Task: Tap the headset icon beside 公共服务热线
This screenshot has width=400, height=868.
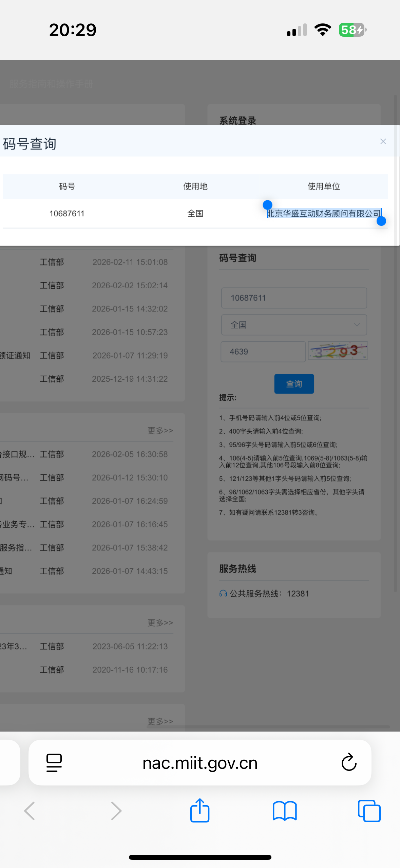Action: pyautogui.click(x=223, y=594)
